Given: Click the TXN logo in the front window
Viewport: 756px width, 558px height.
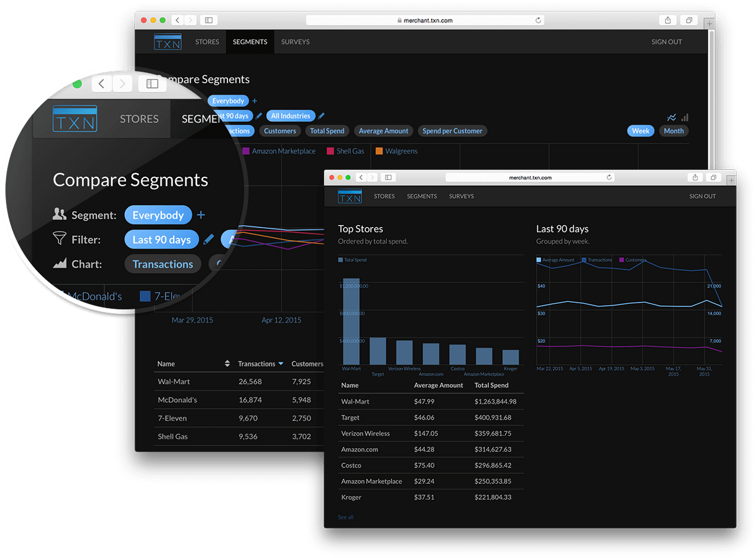Looking at the screenshot, I should tap(350, 196).
